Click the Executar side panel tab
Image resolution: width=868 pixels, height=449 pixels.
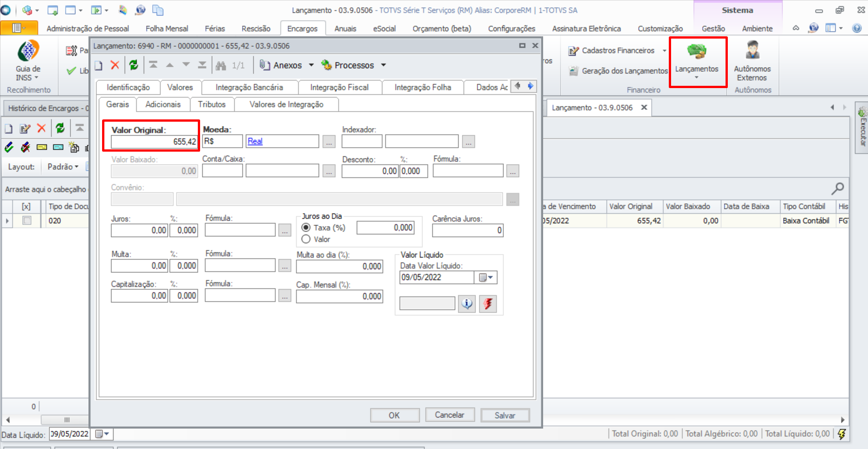click(862, 128)
